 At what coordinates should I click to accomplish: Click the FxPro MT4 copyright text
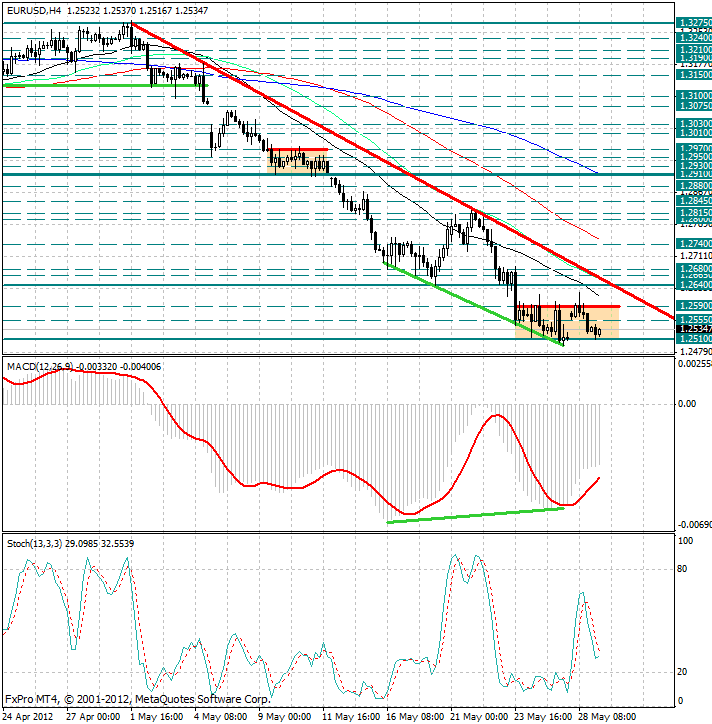[138, 699]
